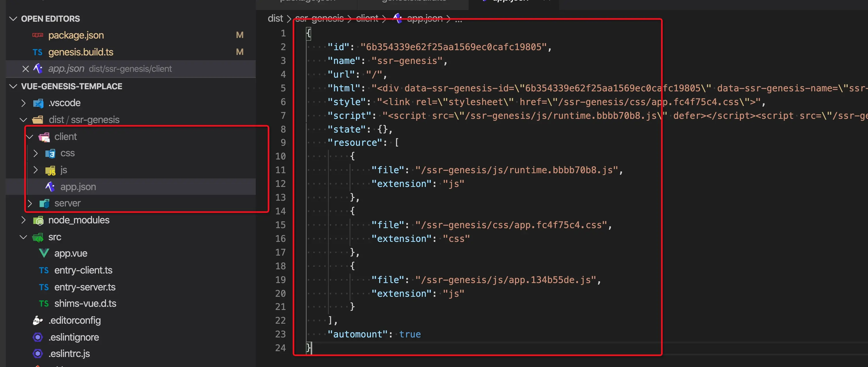Click line number 9 in the gutter
This screenshot has height=367, width=868.
coord(283,143)
